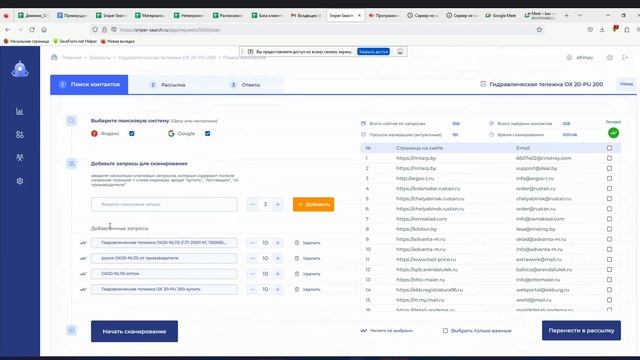Viewport: 640px width, 360px height.
Task: Click 'Ничего не выбрано' option
Action: coord(387,331)
